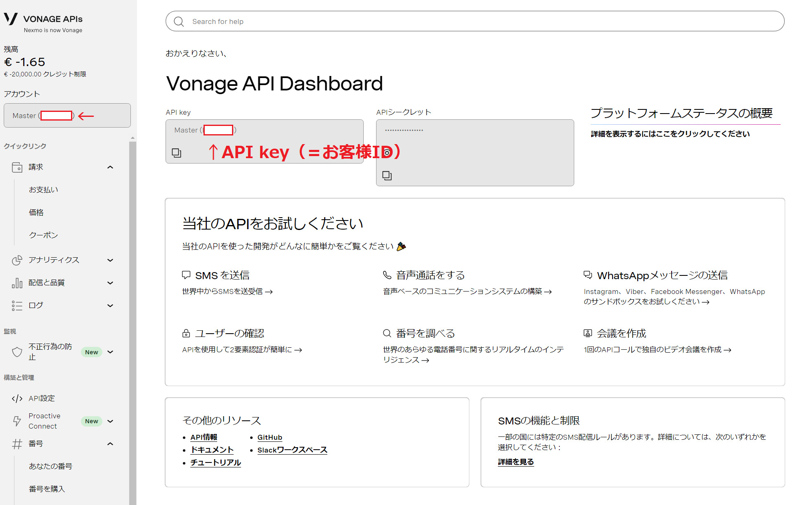
Task: Open the API情報 resource link
Action: point(204,437)
